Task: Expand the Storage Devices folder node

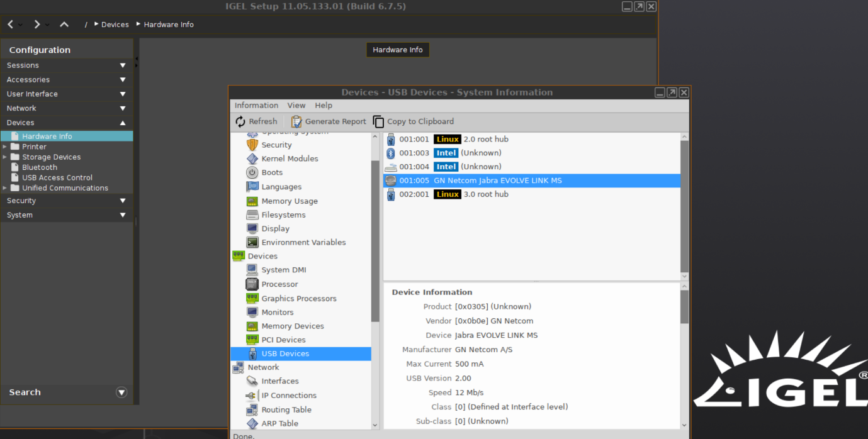Action: point(5,157)
